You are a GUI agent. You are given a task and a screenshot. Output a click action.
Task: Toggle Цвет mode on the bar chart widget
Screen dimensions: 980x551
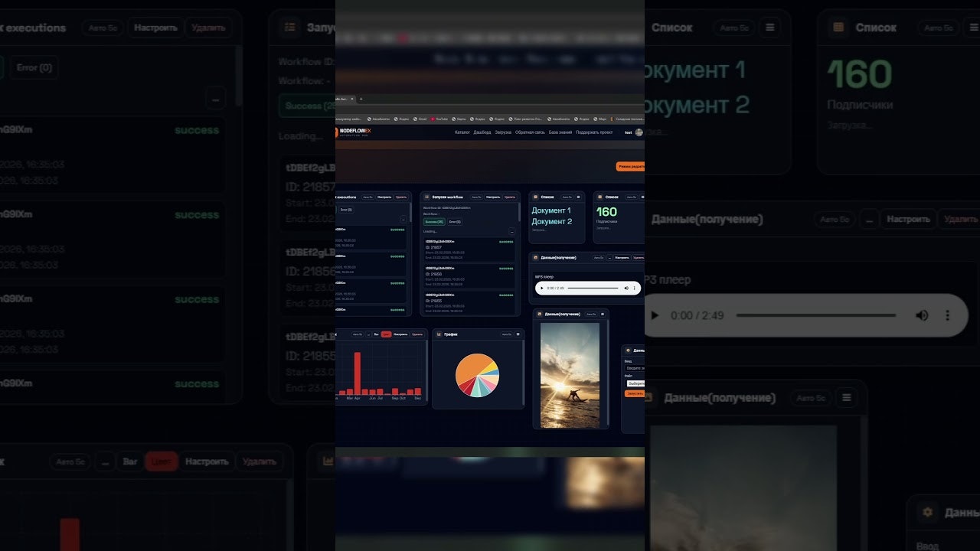(386, 334)
